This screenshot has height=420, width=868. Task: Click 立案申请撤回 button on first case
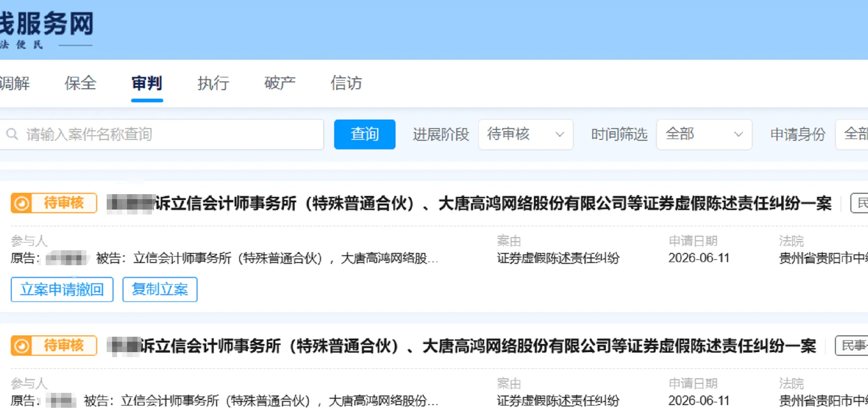[x=62, y=289]
